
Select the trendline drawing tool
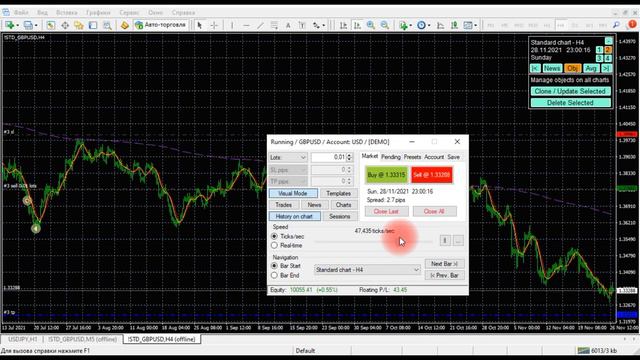[260, 25]
